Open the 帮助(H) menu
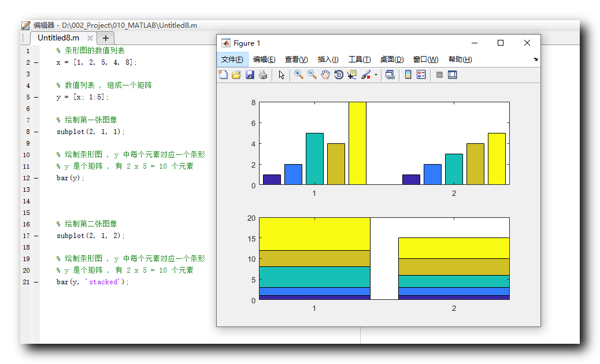The image size is (600, 364). [460, 60]
